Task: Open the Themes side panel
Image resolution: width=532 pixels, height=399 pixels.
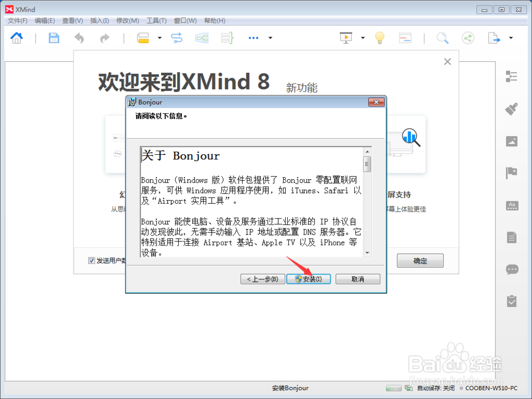Action: click(512, 205)
